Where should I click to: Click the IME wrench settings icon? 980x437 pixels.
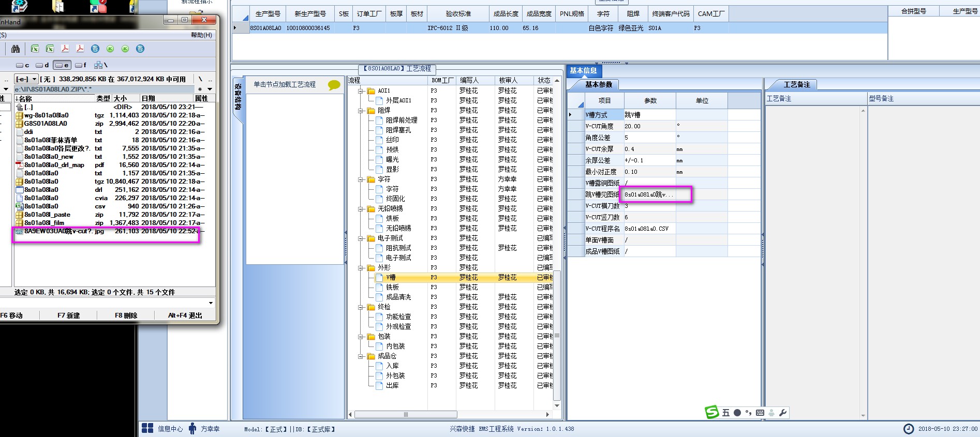click(782, 413)
